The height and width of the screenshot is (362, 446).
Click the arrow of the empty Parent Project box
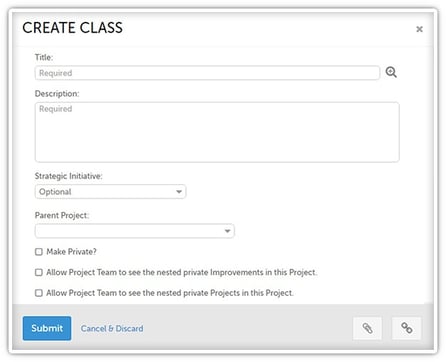tap(227, 231)
